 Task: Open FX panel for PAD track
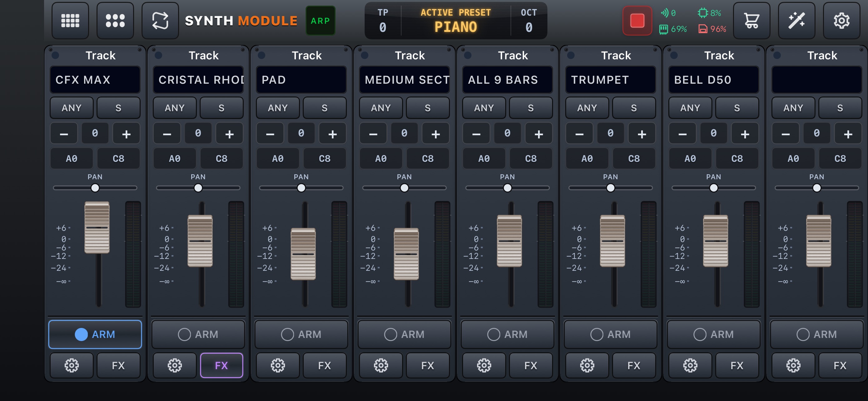325,365
